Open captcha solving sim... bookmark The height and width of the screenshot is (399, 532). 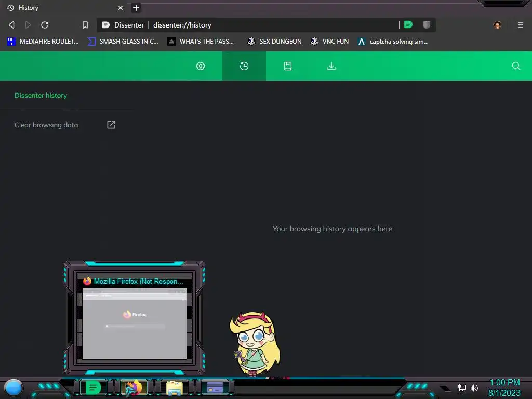pyautogui.click(x=394, y=42)
